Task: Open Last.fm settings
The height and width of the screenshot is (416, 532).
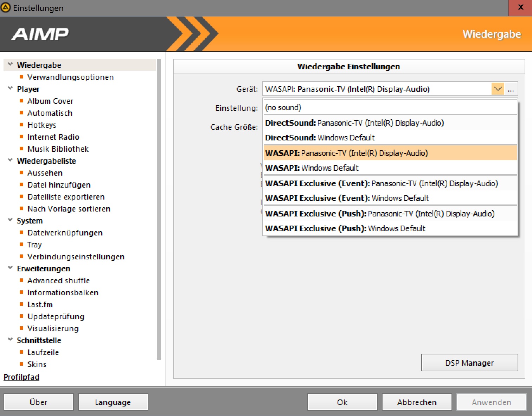Action: coord(40,304)
